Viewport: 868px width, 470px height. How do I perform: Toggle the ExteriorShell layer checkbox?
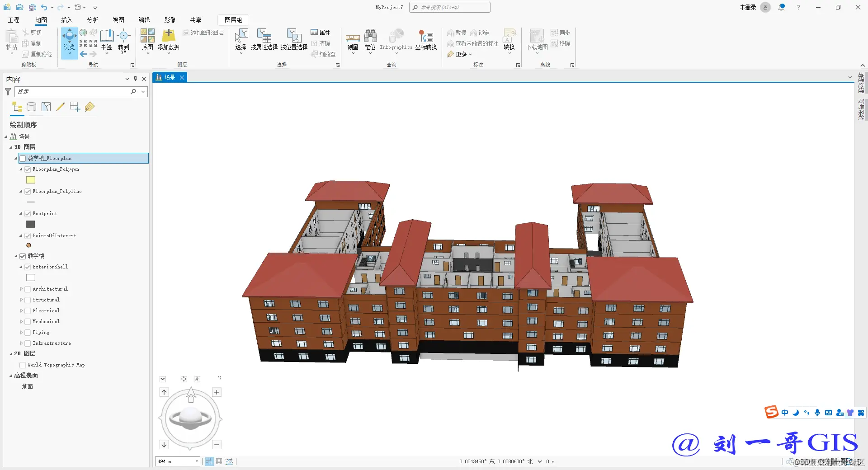click(28, 267)
